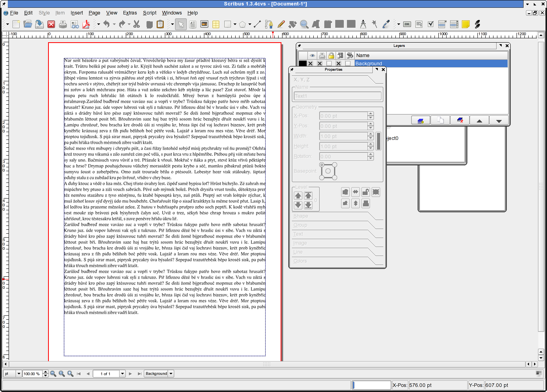The width and height of the screenshot is (547, 392).
Task: Activate the Eye Dropper tool
Action: point(386,24)
